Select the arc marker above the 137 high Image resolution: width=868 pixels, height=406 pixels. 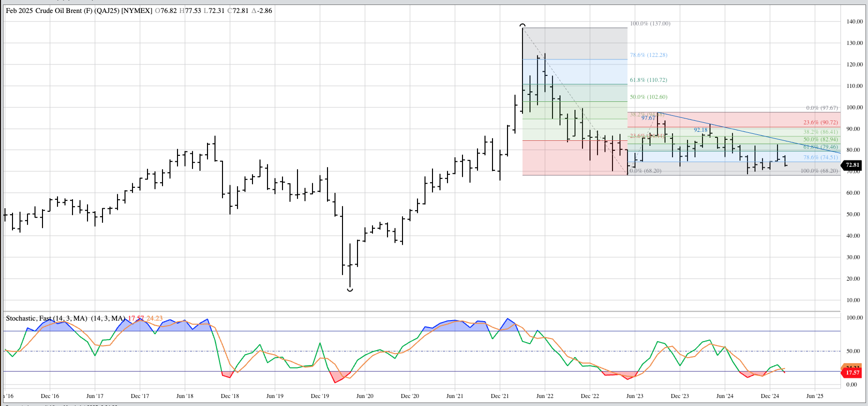coord(522,25)
